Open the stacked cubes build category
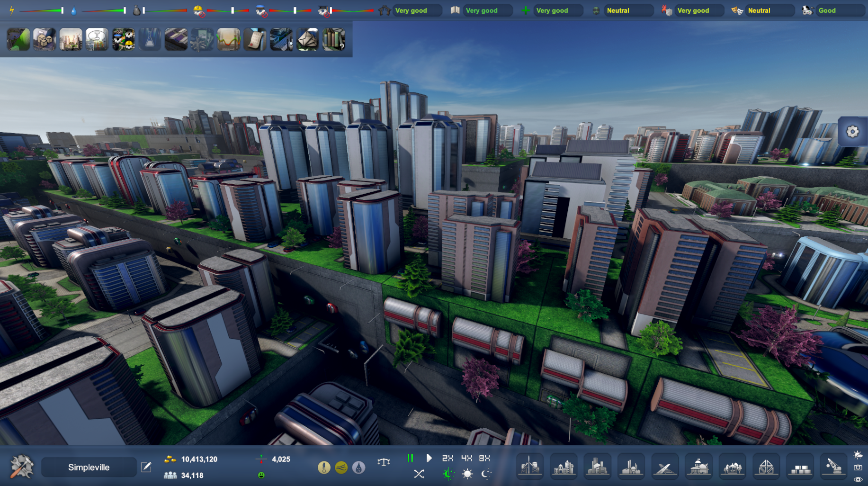The image size is (868, 486). click(x=800, y=467)
